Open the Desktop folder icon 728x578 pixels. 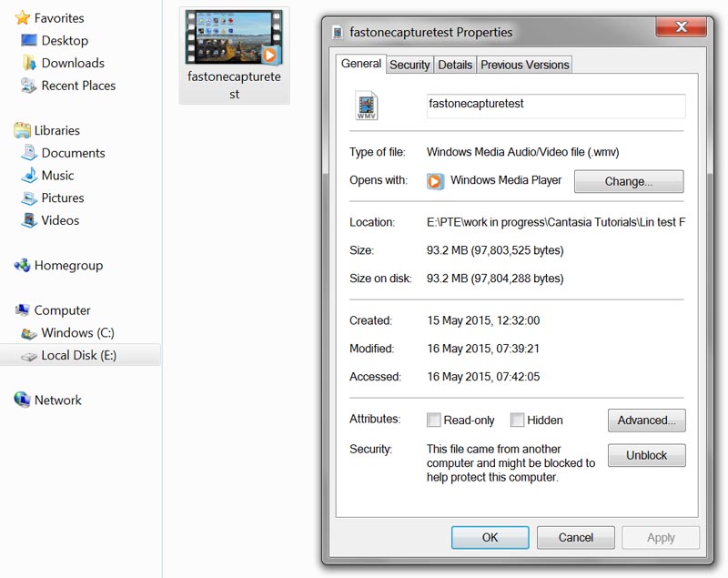(29, 41)
